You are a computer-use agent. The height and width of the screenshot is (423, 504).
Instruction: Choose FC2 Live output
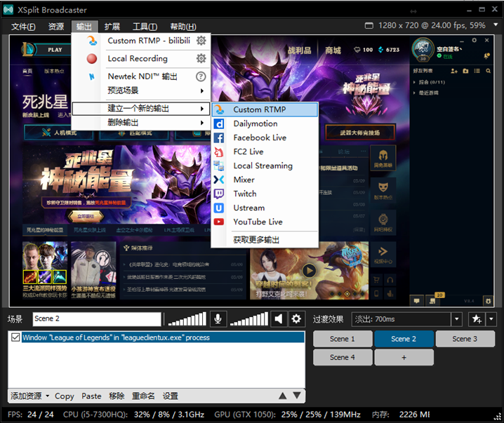click(265, 152)
